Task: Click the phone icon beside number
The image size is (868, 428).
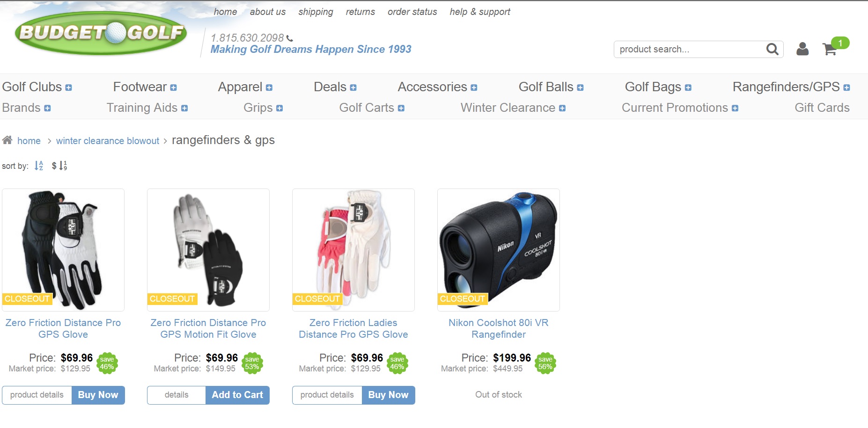Action: [x=290, y=38]
